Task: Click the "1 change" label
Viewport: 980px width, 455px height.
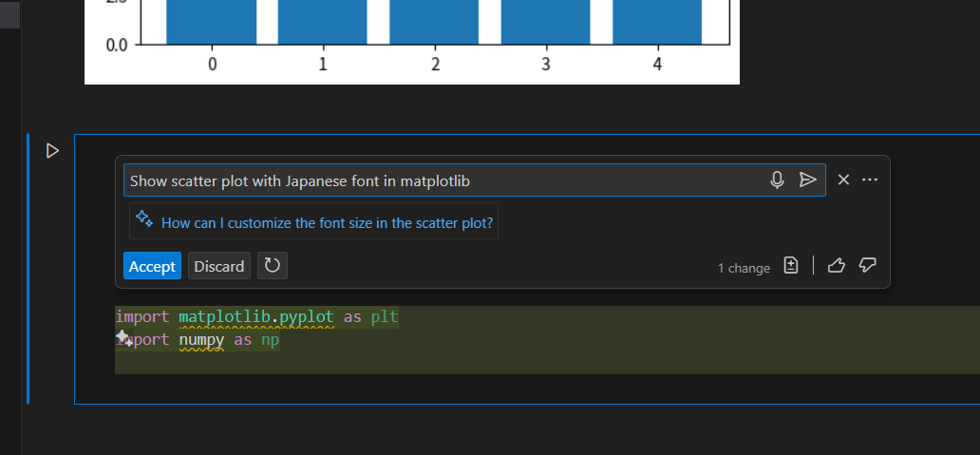Action: (x=744, y=268)
